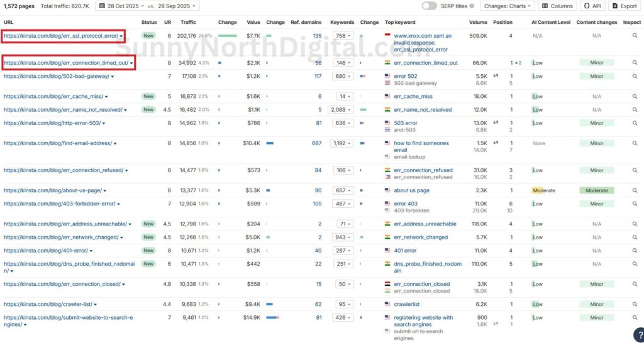Open URL menu arrow for 401-error

91,251
